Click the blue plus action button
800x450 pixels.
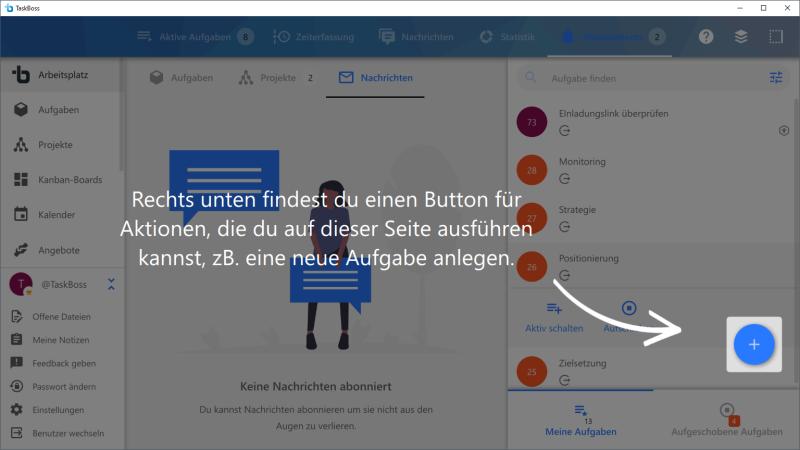coord(754,344)
